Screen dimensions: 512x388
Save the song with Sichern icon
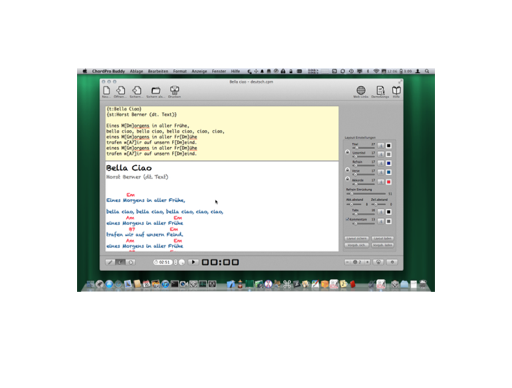[136, 91]
